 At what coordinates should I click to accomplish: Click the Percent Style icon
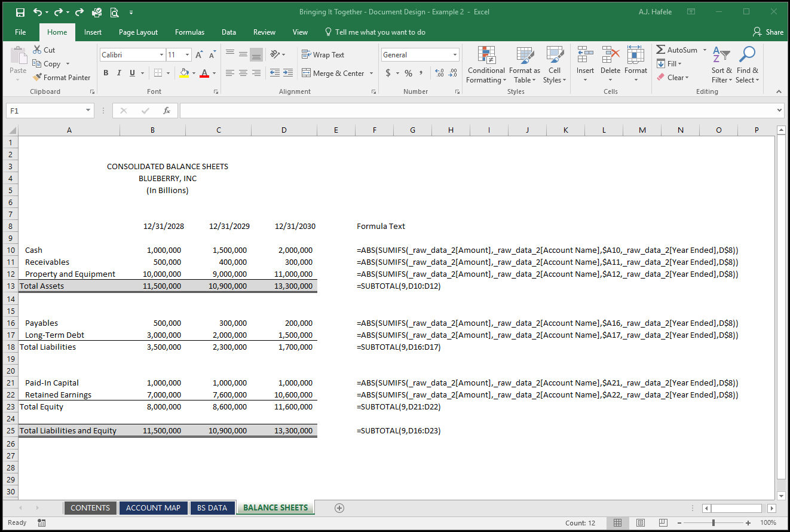408,73
